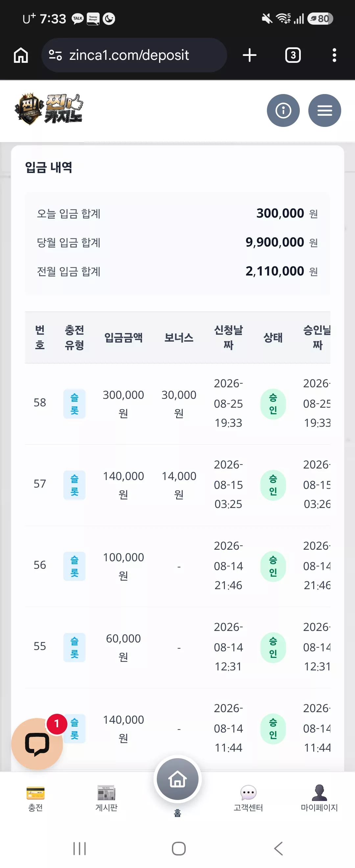Viewport: 355px width, 868px height.
Task: Open 고객센터 customer center
Action: pos(248,798)
